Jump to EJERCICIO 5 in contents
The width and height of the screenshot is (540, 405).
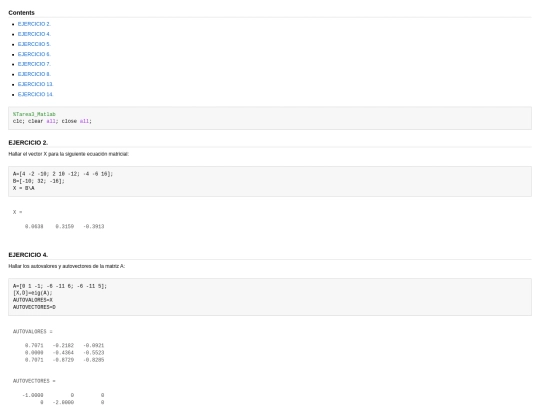click(x=34, y=44)
